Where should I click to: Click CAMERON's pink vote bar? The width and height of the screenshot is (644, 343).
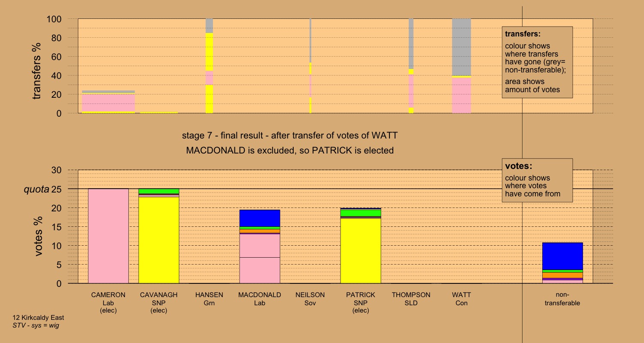coord(108,236)
